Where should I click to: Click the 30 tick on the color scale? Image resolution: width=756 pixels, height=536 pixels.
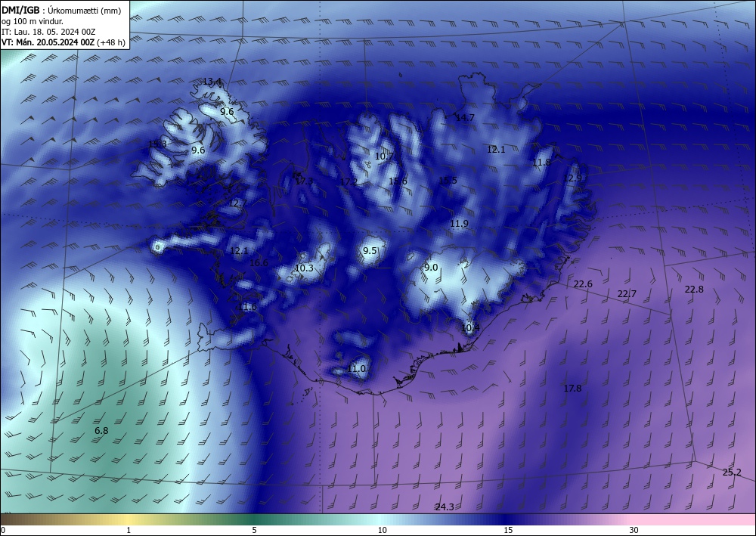634,530
